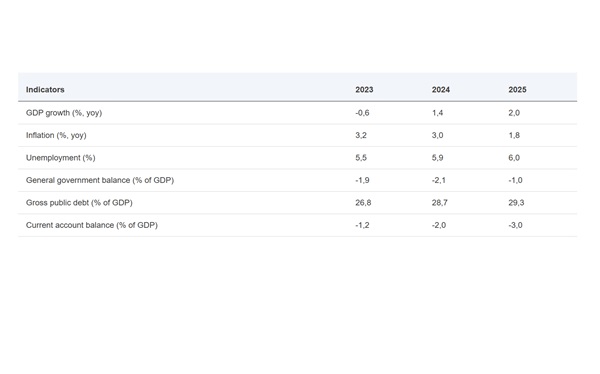The image size is (600, 374).
Task: Click the public debt 2025 value 29,3
Action: click(x=516, y=203)
